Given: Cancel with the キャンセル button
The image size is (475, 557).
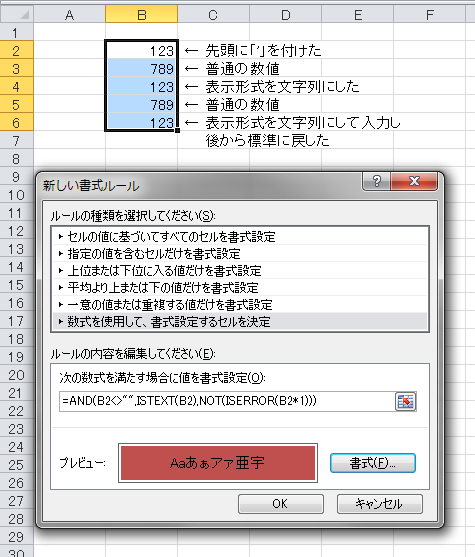Looking at the screenshot, I should tap(380, 504).
